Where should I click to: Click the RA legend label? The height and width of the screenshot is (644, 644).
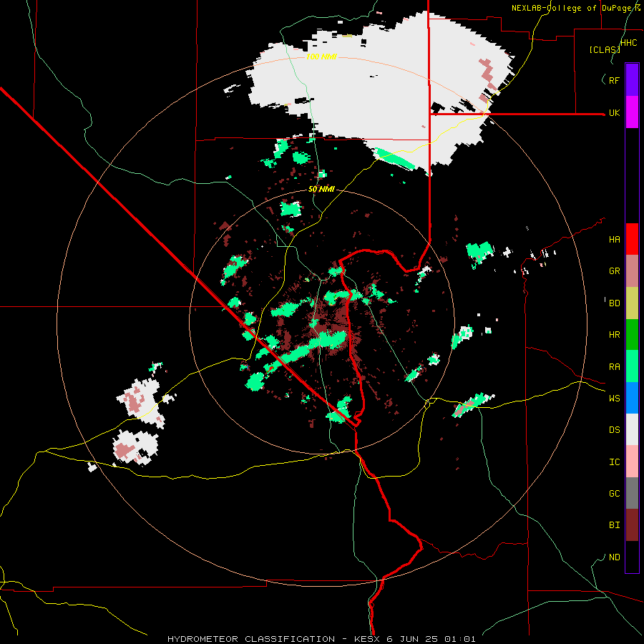pyautogui.click(x=614, y=367)
